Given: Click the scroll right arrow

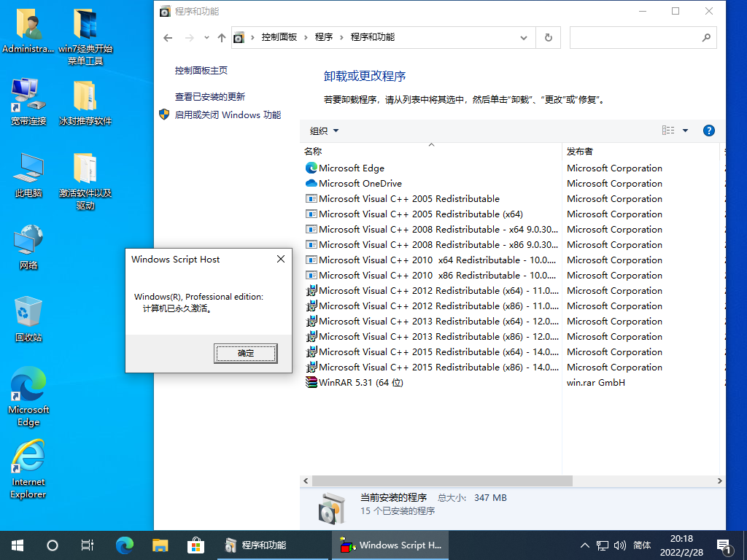Looking at the screenshot, I should [x=719, y=481].
